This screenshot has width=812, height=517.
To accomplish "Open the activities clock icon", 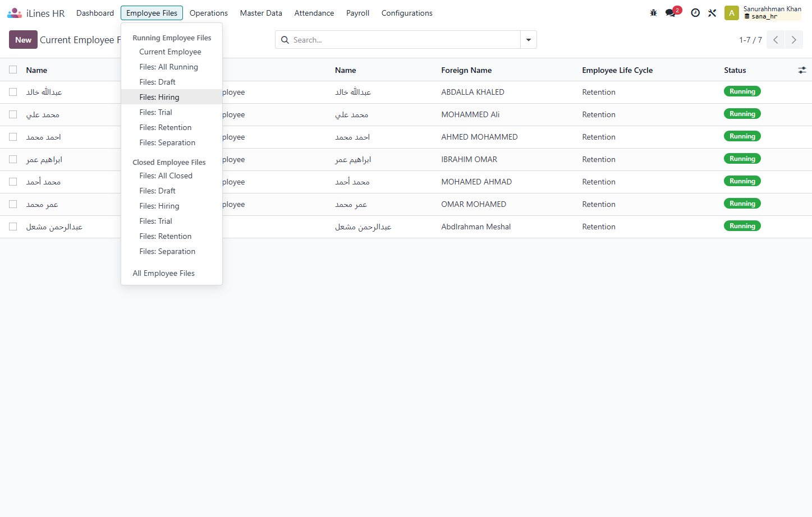I will click(695, 13).
